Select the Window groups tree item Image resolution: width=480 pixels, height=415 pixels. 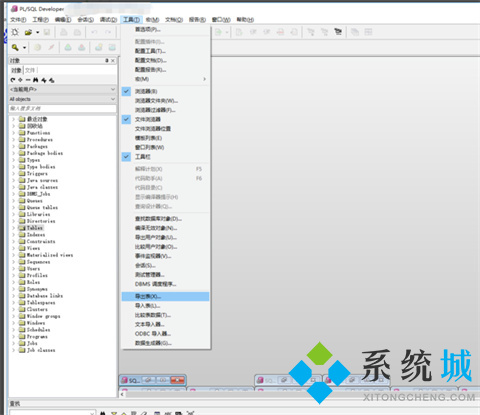pos(44,316)
